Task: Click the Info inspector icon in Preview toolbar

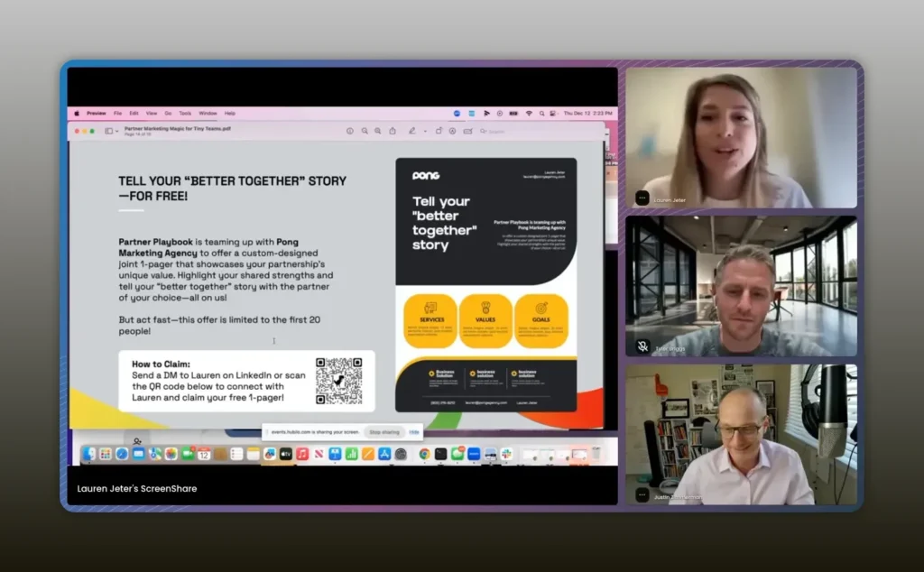Action: click(x=350, y=131)
